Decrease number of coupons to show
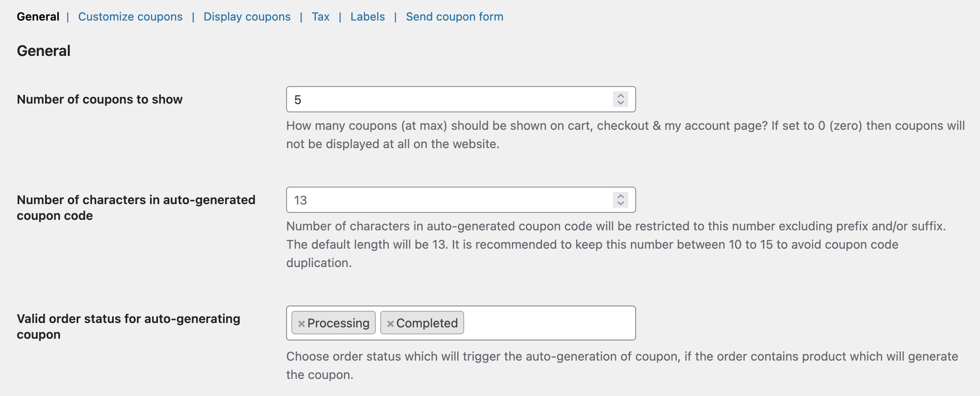 click(620, 103)
